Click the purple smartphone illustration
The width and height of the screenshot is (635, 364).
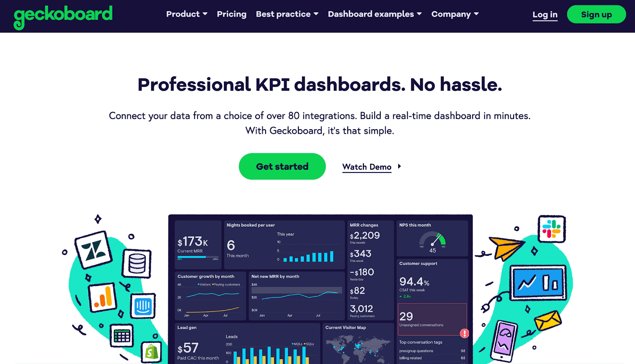coord(504,341)
